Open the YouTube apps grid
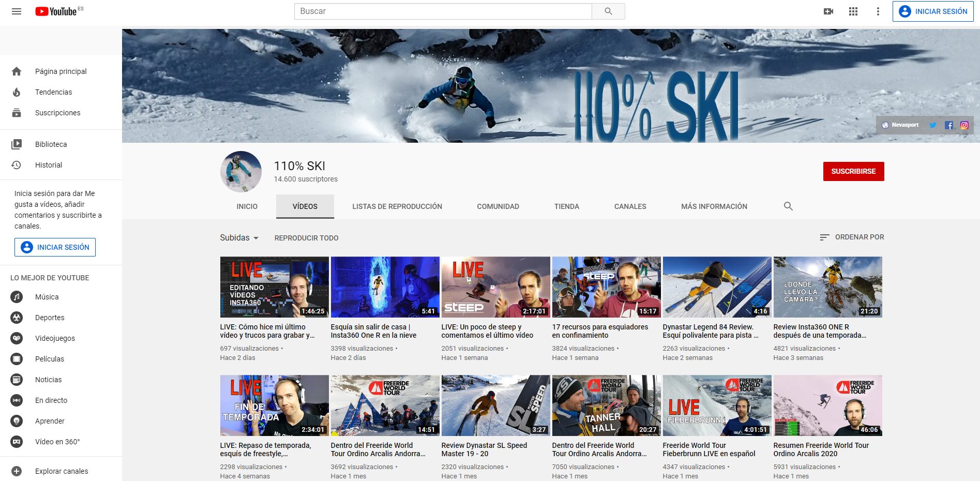980x481 pixels. pyautogui.click(x=853, y=11)
